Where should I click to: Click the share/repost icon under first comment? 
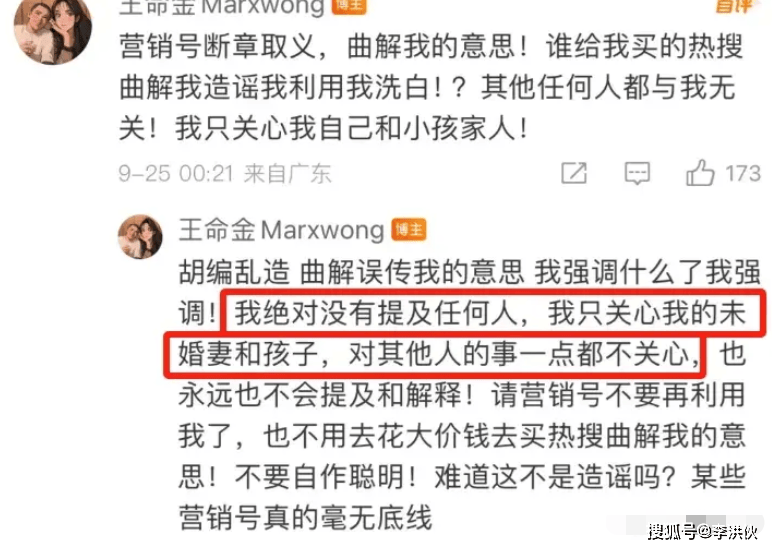tap(574, 173)
